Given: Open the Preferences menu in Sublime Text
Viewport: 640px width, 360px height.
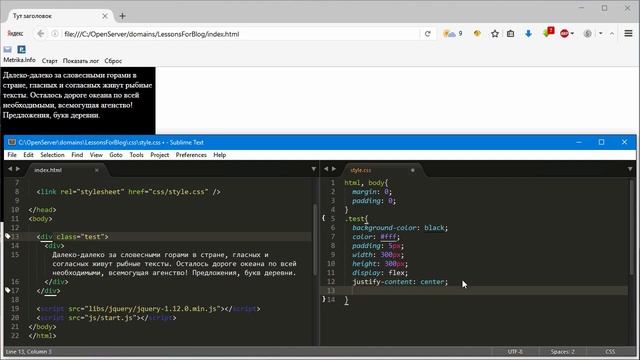Looking at the screenshot, I should tap(191, 155).
